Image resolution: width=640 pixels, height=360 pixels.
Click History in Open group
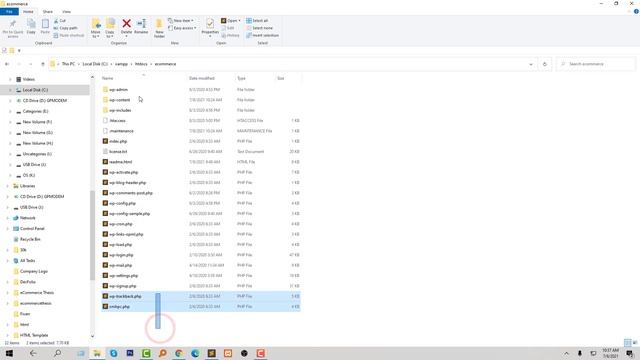tap(230, 36)
